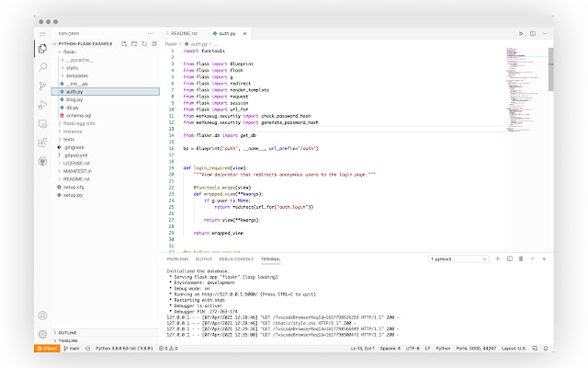Open the Search view in activity bar
Screen dimensions: 588x368
(x=42, y=67)
